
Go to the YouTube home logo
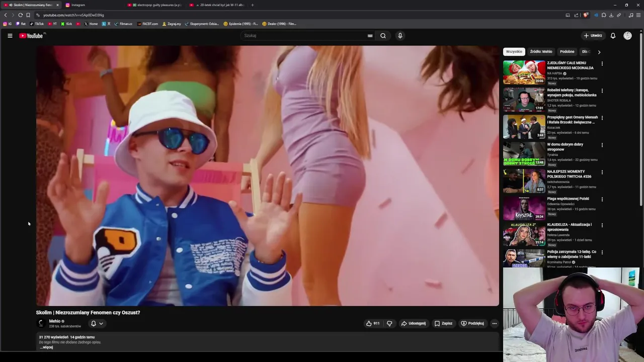(x=31, y=36)
